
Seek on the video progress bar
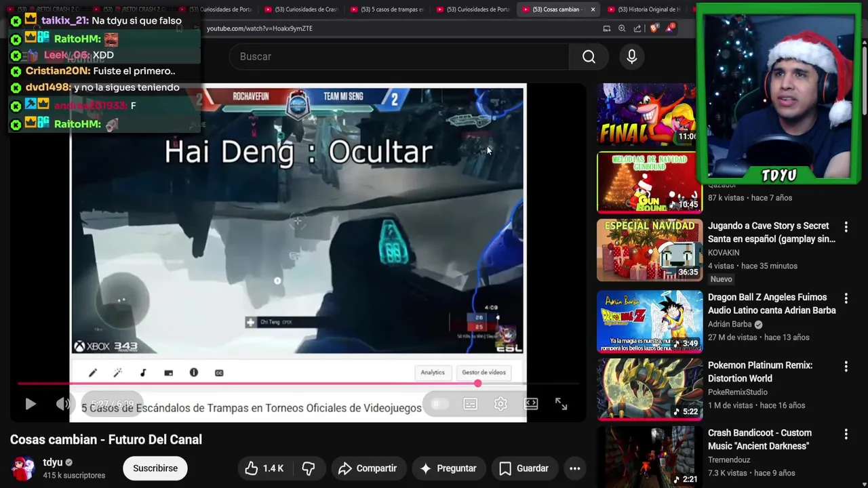pyautogui.click(x=298, y=384)
